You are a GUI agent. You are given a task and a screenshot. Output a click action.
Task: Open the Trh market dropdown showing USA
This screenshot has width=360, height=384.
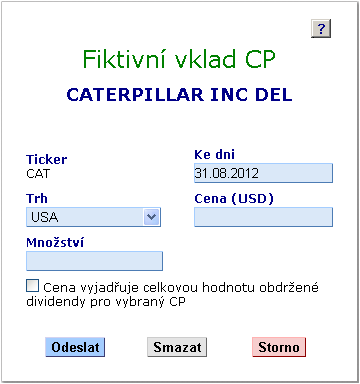(x=93, y=217)
